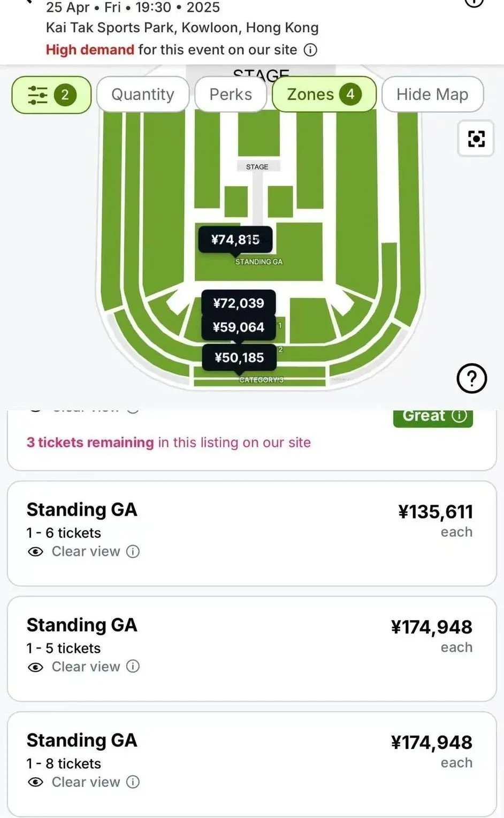Click the info icon beside High demand notice

310,50
